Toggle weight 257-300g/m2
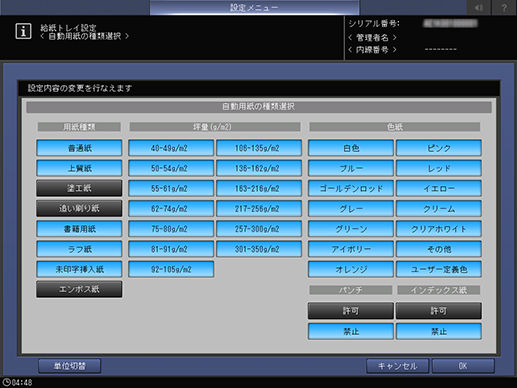The image size is (517, 388). [x=259, y=229]
